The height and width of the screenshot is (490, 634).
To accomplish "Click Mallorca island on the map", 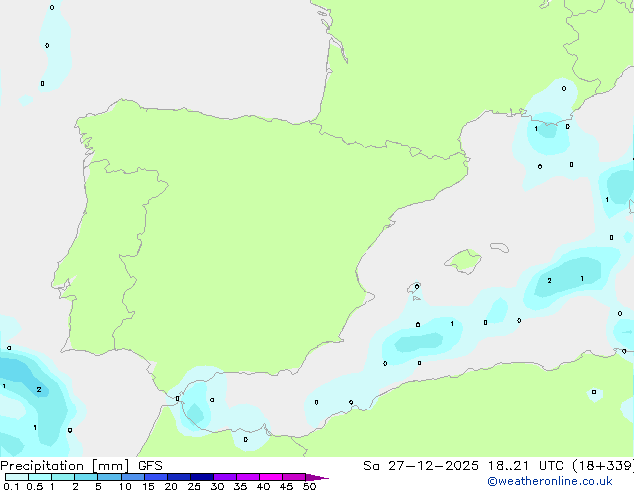I will pos(464,261).
